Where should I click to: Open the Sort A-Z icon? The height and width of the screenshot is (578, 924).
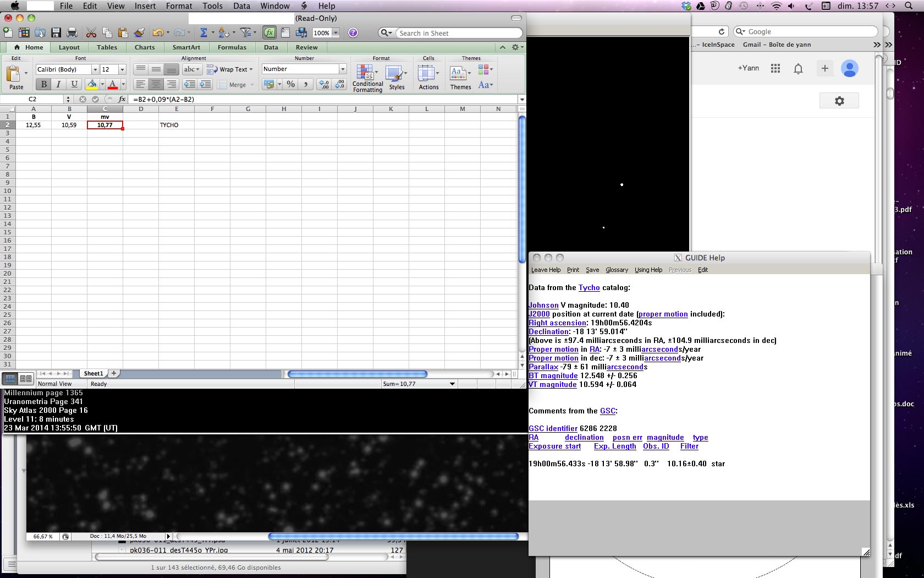point(223,32)
